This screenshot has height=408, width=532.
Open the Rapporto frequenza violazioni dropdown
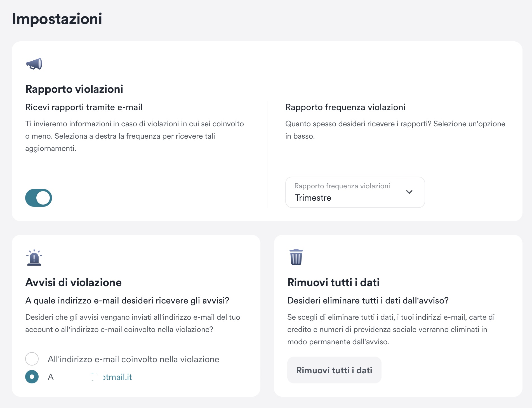click(355, 192)
